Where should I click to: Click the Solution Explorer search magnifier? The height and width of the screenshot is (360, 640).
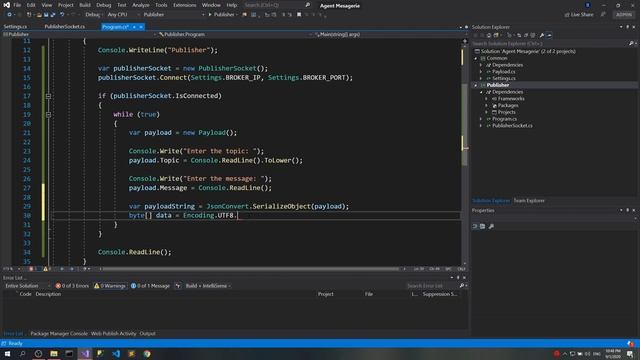(631, 43)
